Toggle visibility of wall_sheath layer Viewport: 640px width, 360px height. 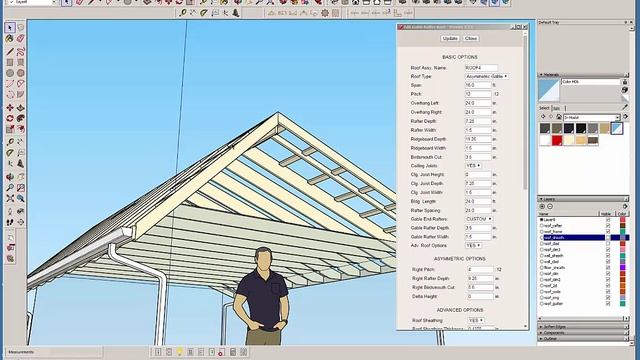point(608,256)
